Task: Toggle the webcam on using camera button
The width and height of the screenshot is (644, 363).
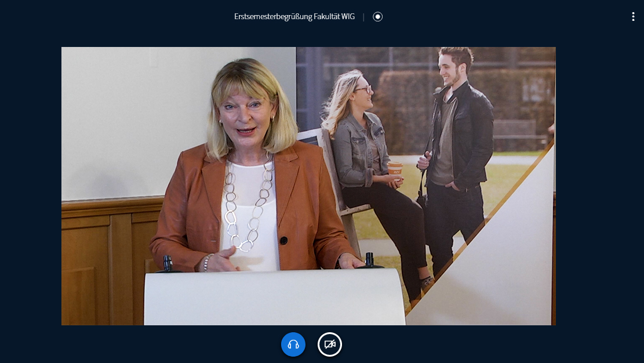Action: [330, 344]
